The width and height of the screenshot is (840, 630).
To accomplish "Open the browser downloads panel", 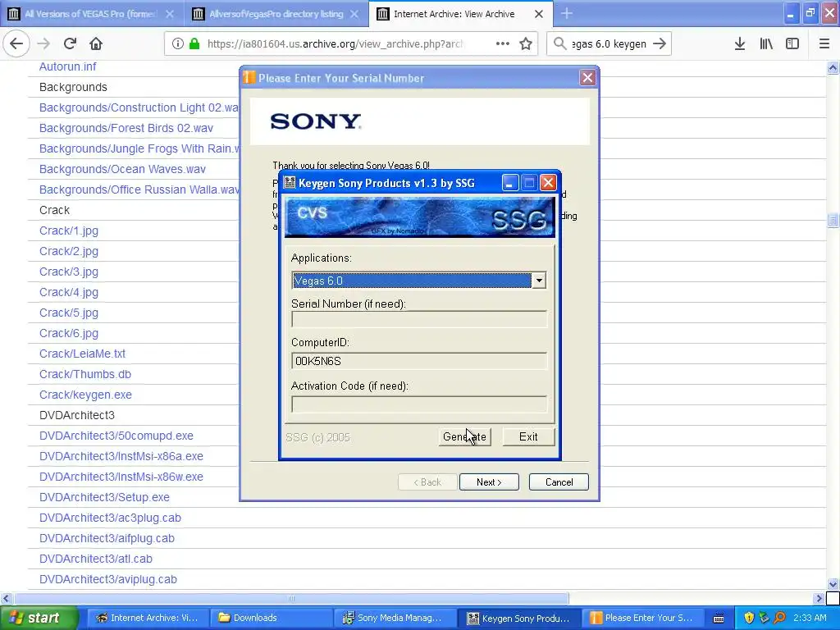I will 740,43.
